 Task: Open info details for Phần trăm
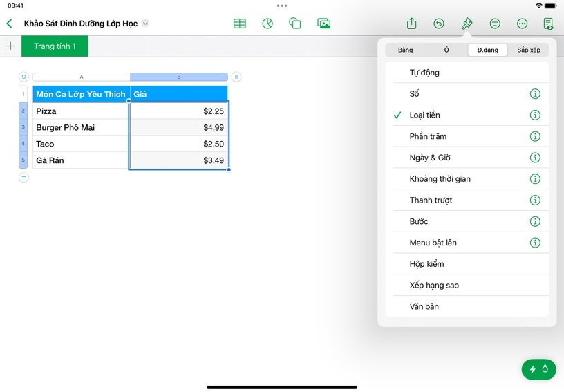(x=534, y=137)
